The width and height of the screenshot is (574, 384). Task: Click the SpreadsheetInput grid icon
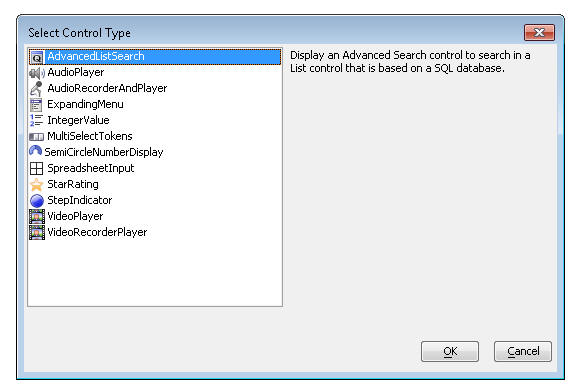(x=36, y=168)
